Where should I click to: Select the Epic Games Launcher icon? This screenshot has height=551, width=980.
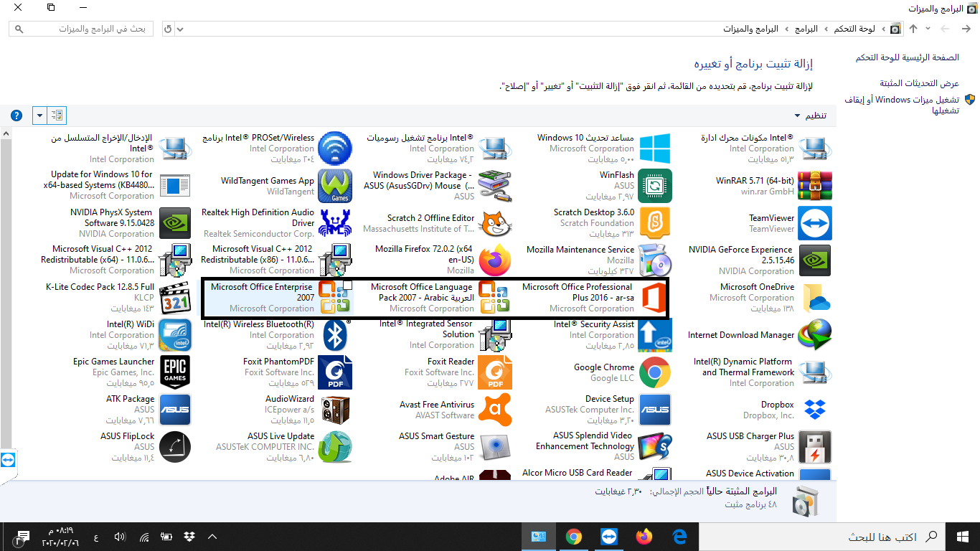click(x=174, y=372)
